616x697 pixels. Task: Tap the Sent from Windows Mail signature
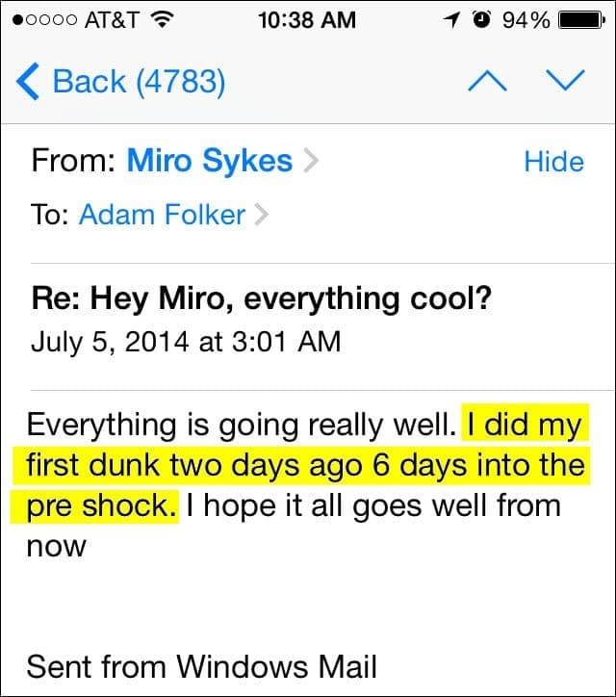(202, 664)
